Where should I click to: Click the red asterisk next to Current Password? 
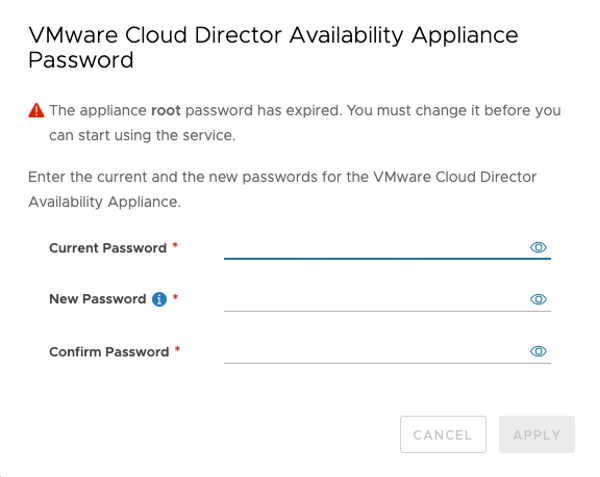click(x=175, y=246)
